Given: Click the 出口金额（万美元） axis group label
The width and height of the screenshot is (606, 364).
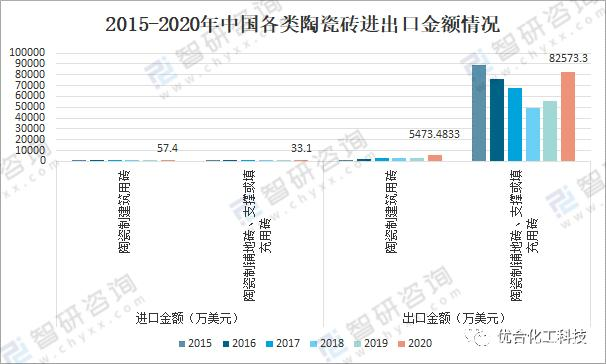Looking at the screenshot, I should pyautogui.click(x=454, y=318).
